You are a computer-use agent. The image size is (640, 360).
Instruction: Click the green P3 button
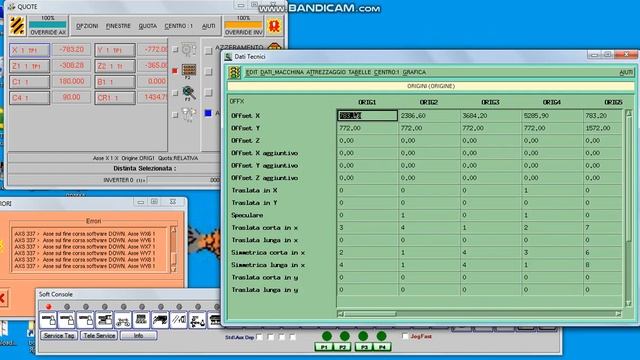pyautogui.click(x=364, y=347)
